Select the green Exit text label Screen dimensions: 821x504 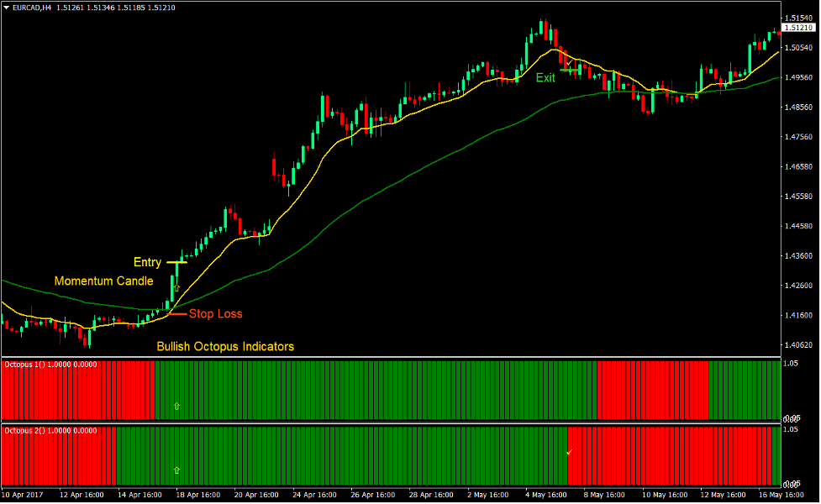pos(546,78)
